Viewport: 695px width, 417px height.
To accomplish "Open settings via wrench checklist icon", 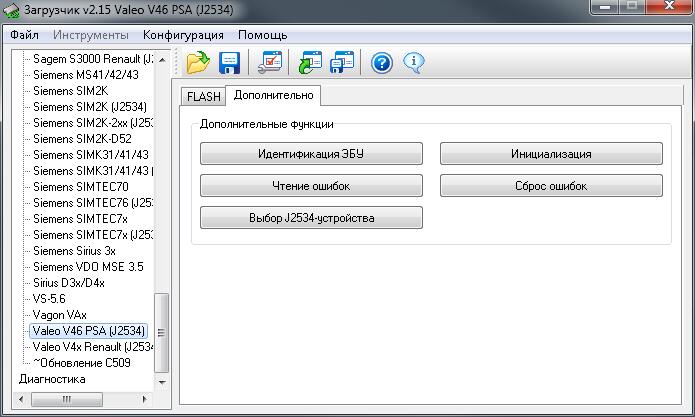I will click(x=270, y=62).
